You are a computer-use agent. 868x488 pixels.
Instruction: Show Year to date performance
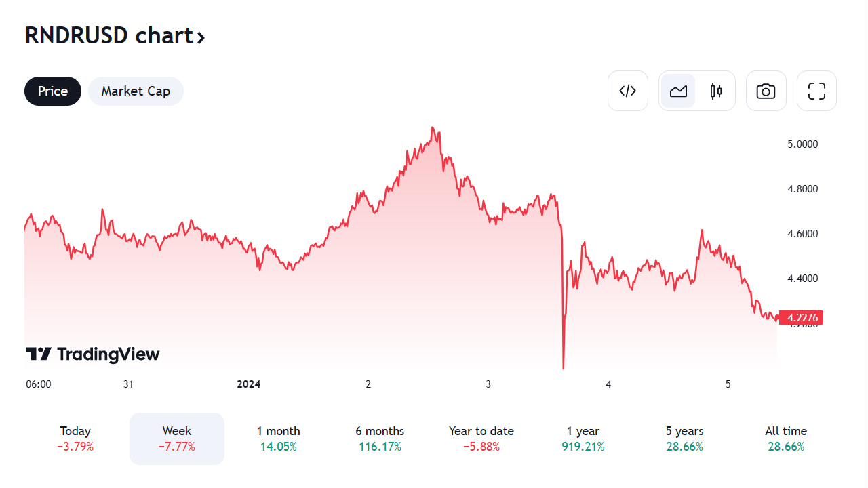click(x=481, y=439)
